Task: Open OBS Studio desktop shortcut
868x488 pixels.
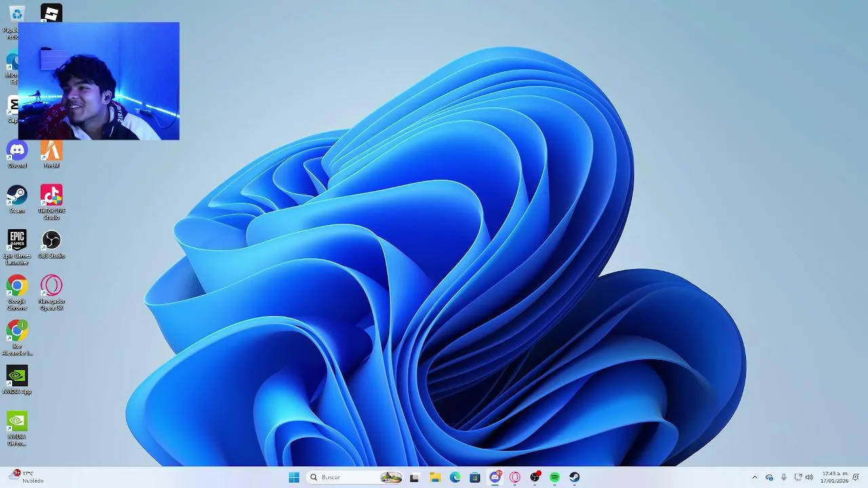Action: coord(52,245)
